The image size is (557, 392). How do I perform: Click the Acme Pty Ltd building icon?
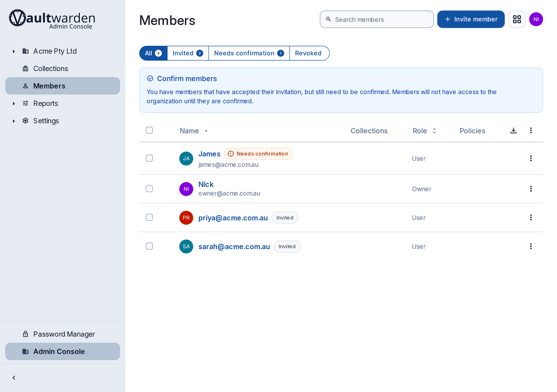tap(26, 51)
